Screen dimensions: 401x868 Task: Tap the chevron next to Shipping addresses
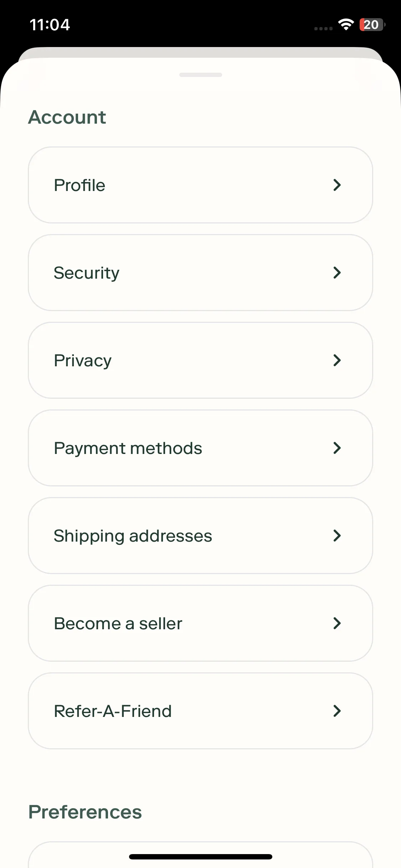point(337,536)
